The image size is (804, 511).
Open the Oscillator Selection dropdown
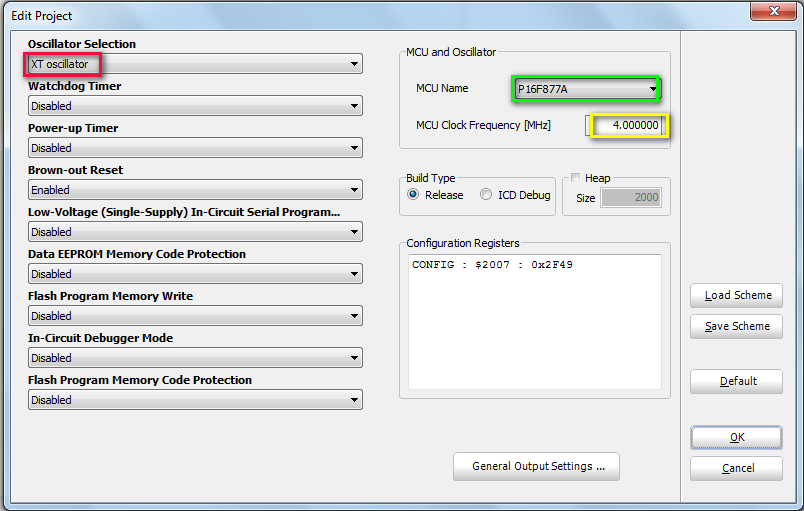coord(195,64)
